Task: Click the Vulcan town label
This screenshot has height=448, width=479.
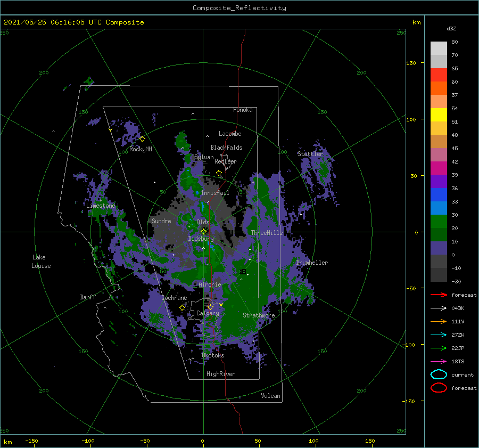Action: coord(270,396)
